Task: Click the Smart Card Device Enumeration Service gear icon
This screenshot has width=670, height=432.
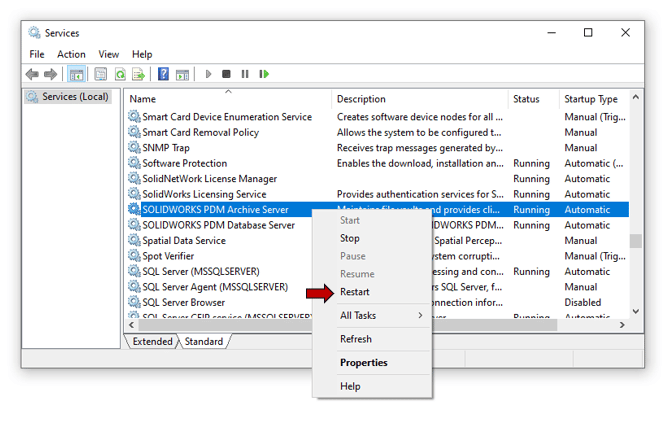Action: coord(134,116)
